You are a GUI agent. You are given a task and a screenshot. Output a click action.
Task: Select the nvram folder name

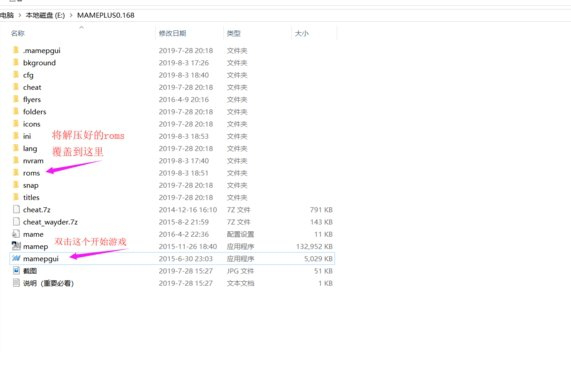[x=33, y=161]
